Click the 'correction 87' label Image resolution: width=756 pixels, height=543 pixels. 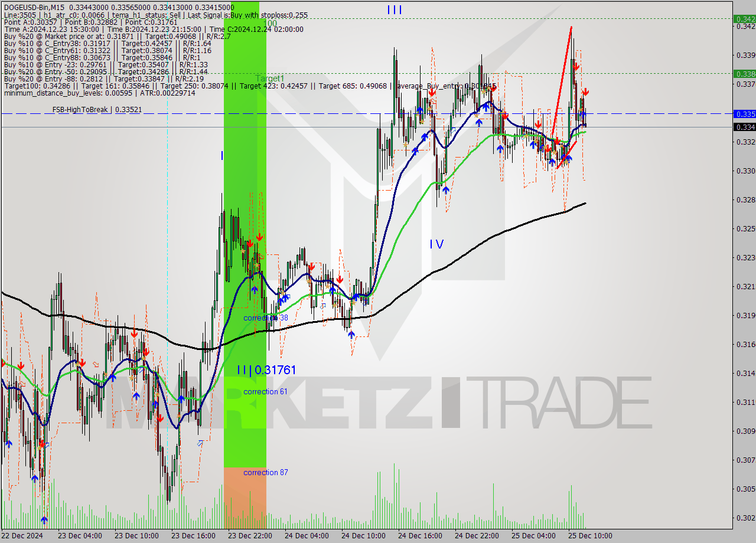click(x=266, y=473)
